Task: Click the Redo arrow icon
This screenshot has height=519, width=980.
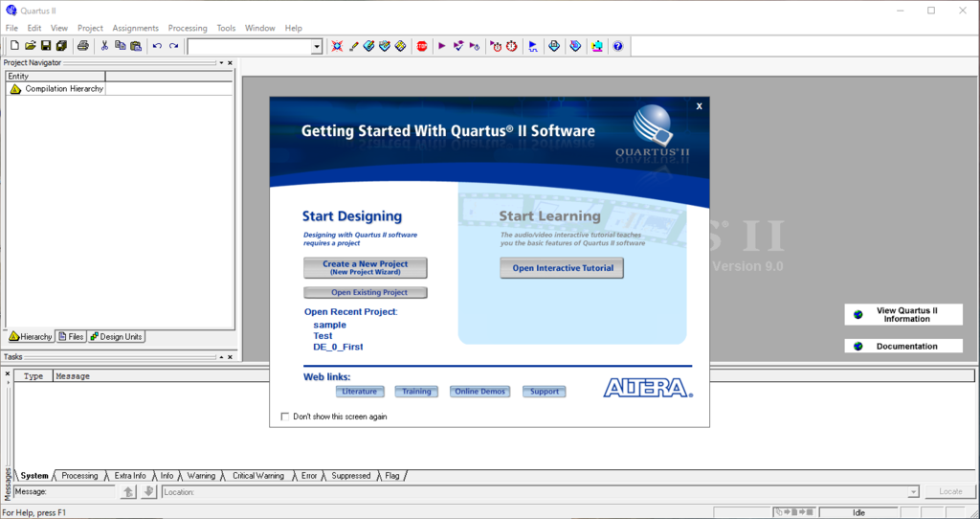Action: pyautogui.click(x=174, y=46)
